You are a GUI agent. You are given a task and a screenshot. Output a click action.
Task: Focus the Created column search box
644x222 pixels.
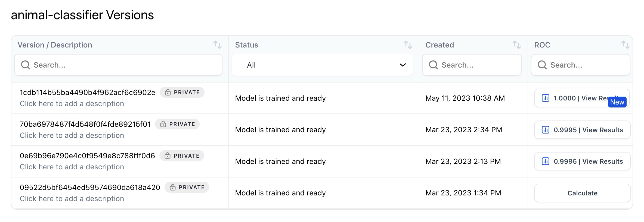pos(472,65)
